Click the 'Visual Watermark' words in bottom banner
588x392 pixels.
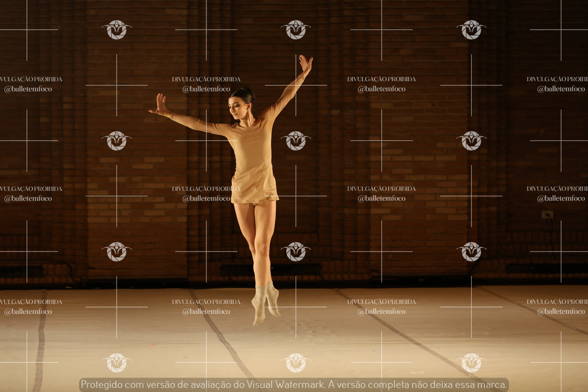[x=285, y=384]
